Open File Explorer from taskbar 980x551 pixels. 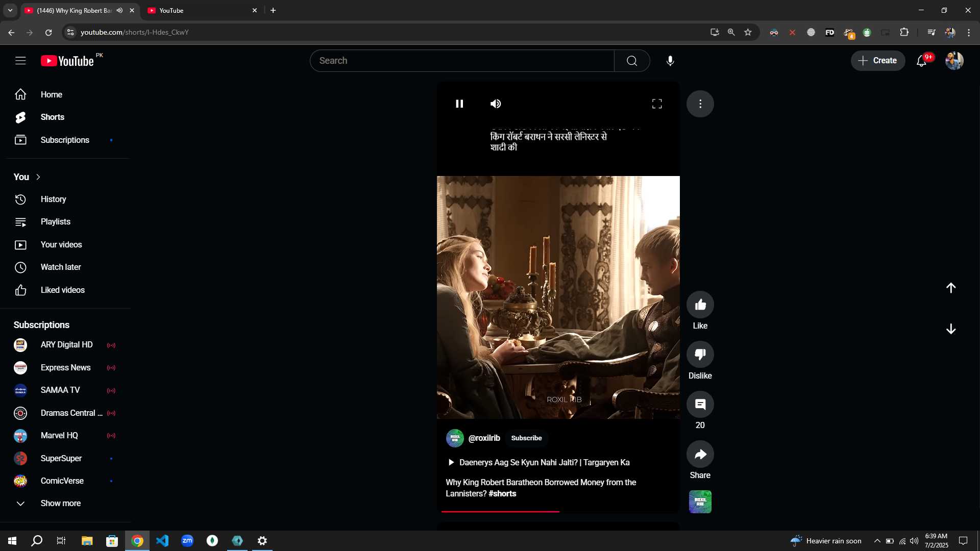tap(87, 541)
